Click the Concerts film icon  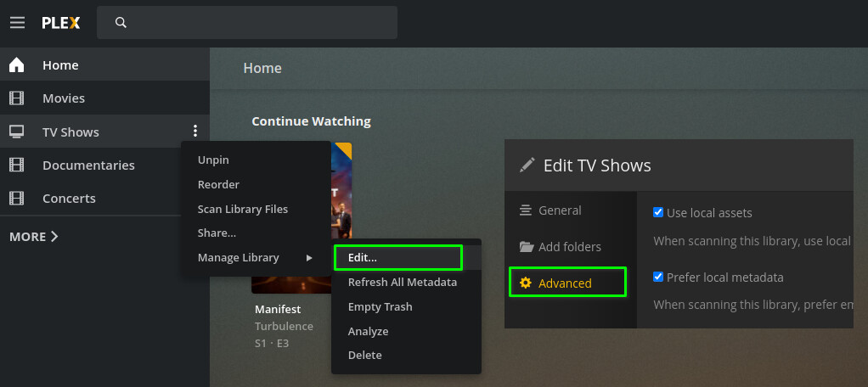pos(16,198)
